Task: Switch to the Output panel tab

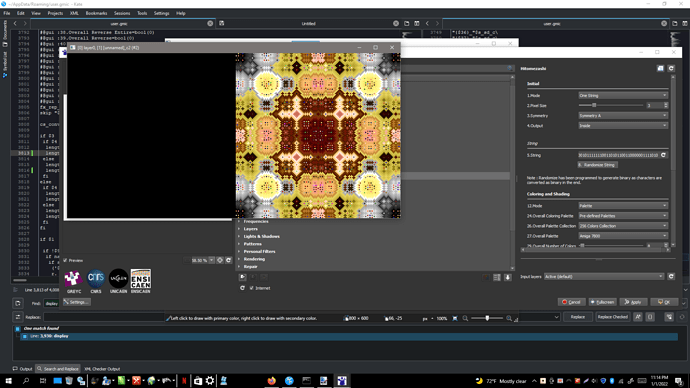Action: point(22,369)
